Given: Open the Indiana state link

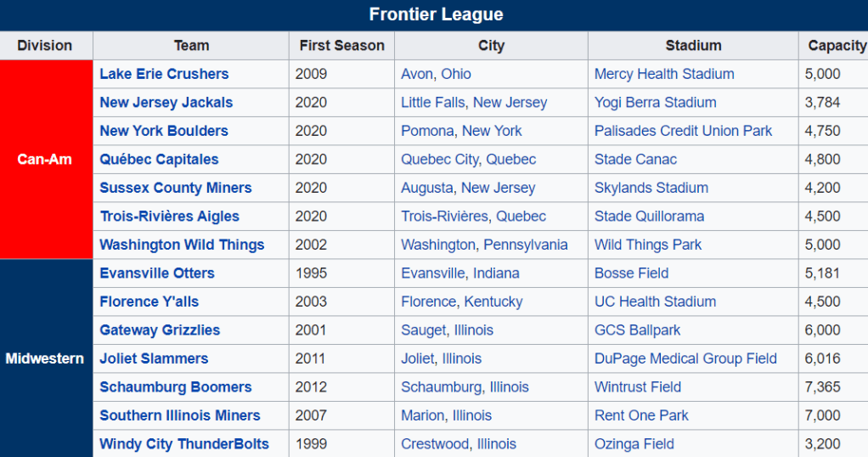Looking at the screenshot, I should (x=496, y=274).
